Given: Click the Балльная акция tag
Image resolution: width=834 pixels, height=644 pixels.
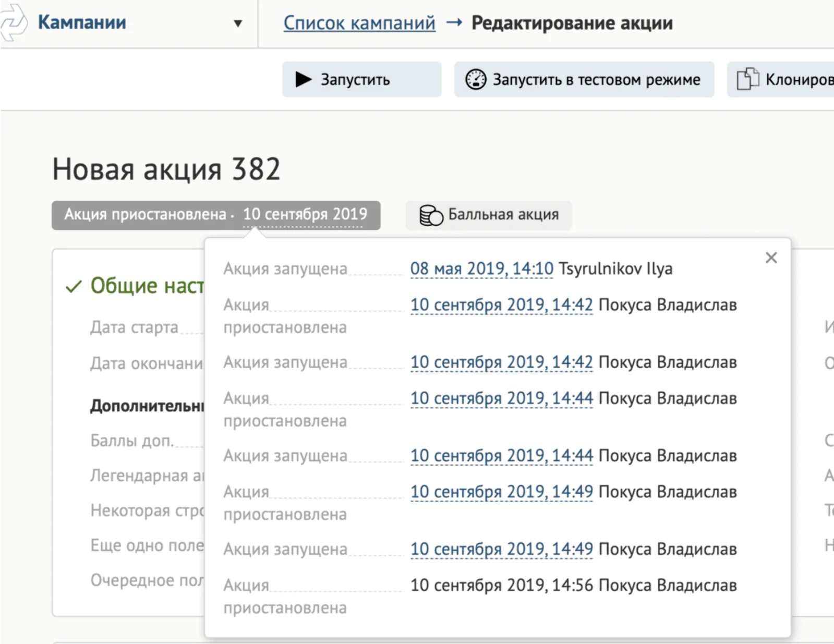Looking at the screenshot, I should pos(489,215).
